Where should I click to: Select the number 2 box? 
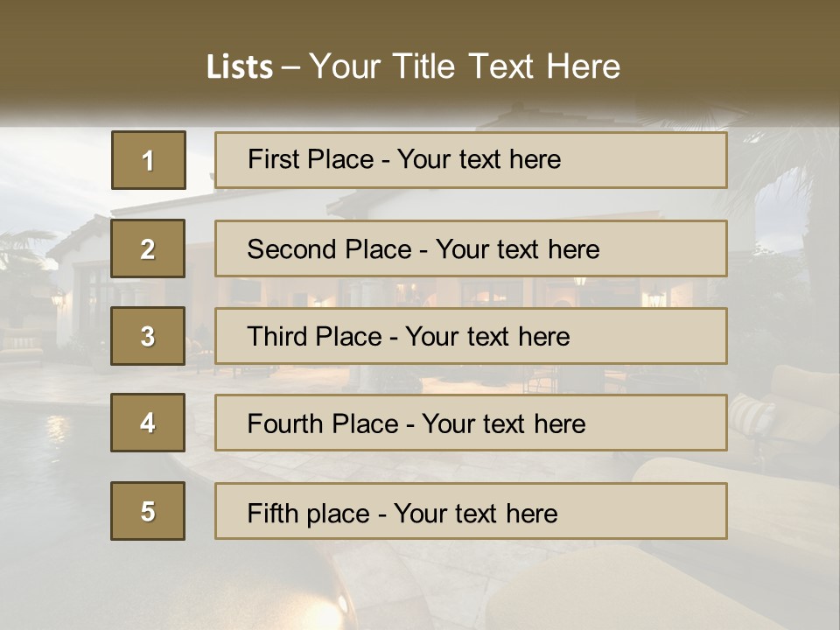148,248
